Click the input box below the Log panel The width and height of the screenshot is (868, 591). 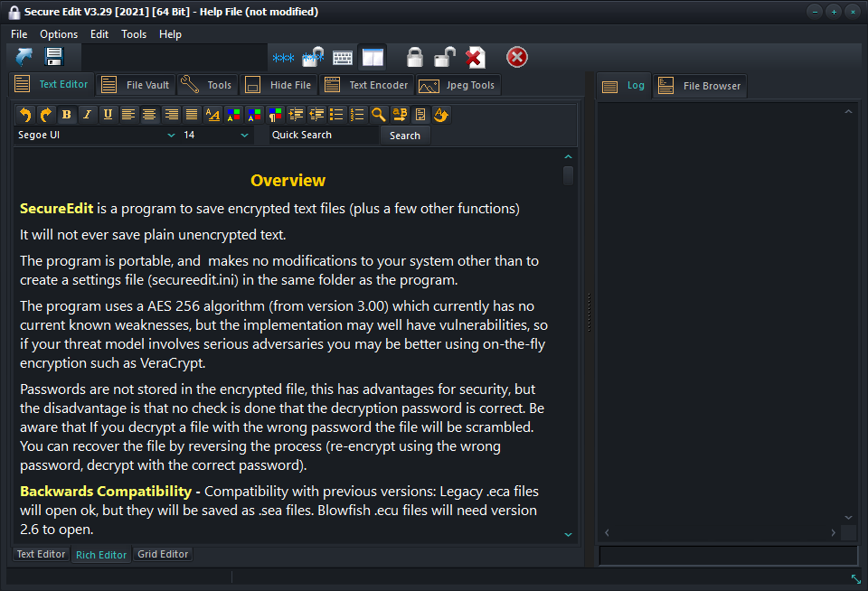728,556
